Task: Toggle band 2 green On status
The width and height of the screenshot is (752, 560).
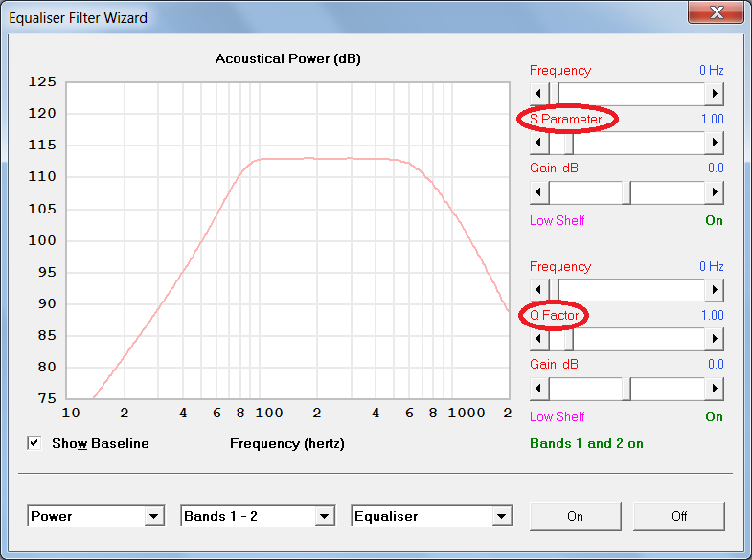Action: tap(714, 416)
